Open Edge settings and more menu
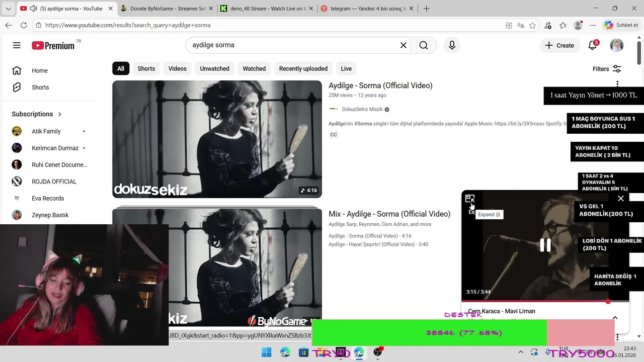 593,25
